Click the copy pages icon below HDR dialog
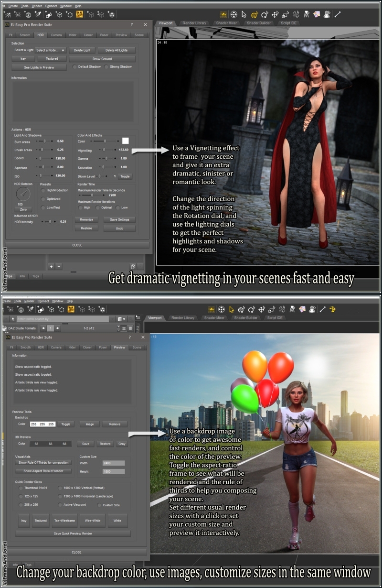This screenshot has width=382, height=588. [x=133, y=267]
